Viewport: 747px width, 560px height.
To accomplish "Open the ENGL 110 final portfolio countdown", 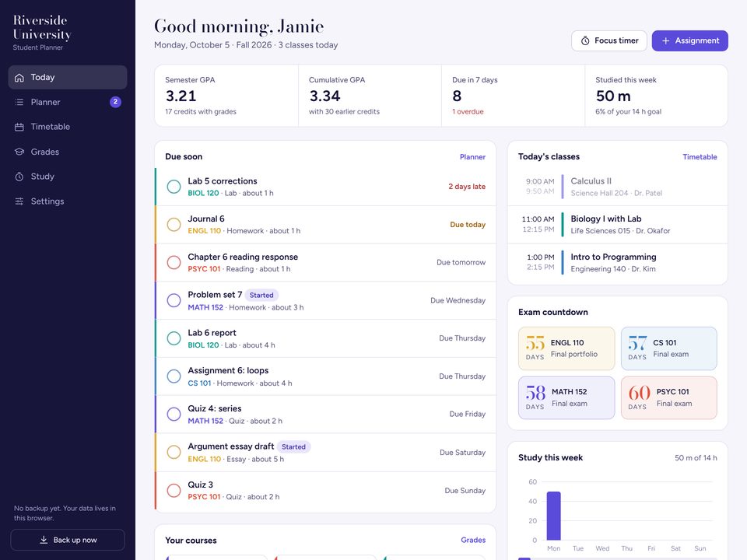I will [566, 348].
